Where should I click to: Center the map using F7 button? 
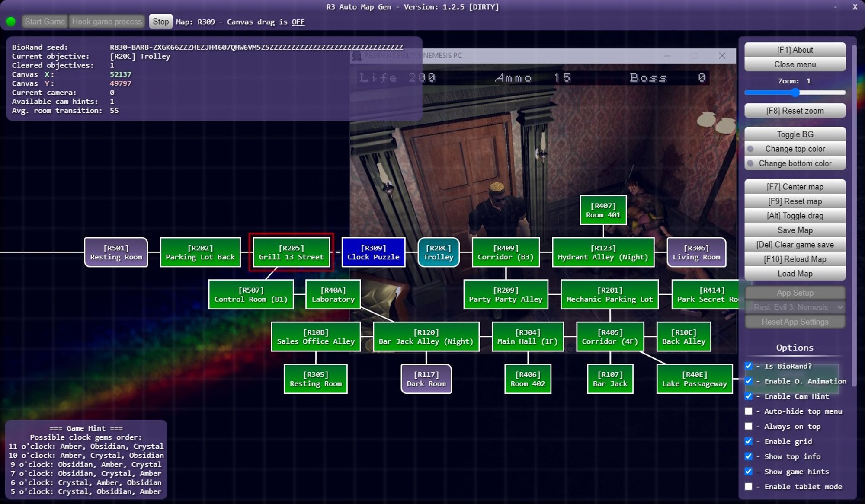tap(795, 187)
